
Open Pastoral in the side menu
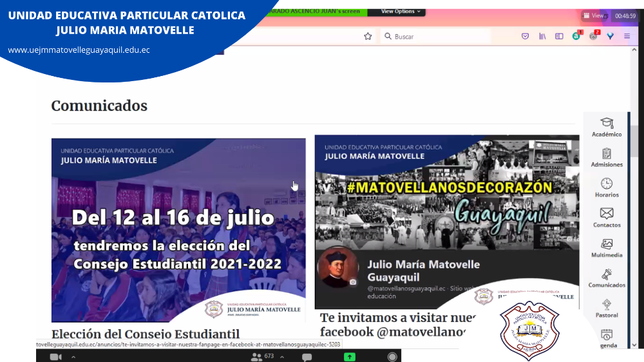607,308
